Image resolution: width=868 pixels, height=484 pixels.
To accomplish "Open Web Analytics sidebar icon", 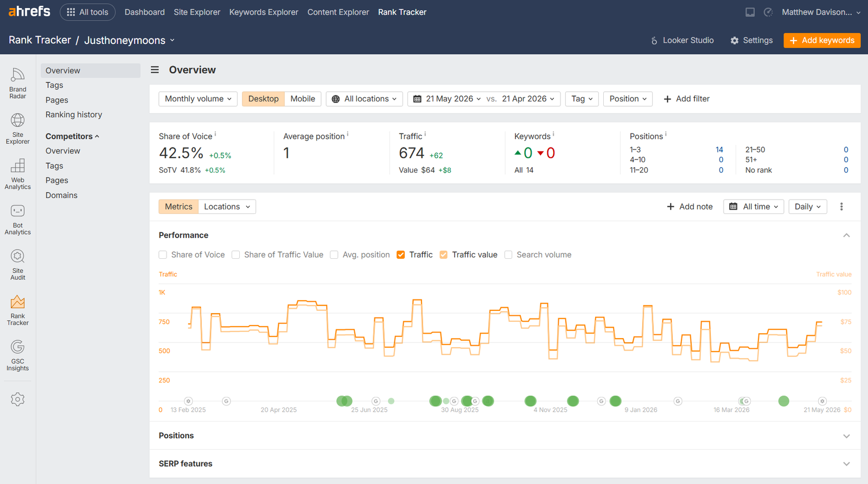I will (x=17, y=174).
